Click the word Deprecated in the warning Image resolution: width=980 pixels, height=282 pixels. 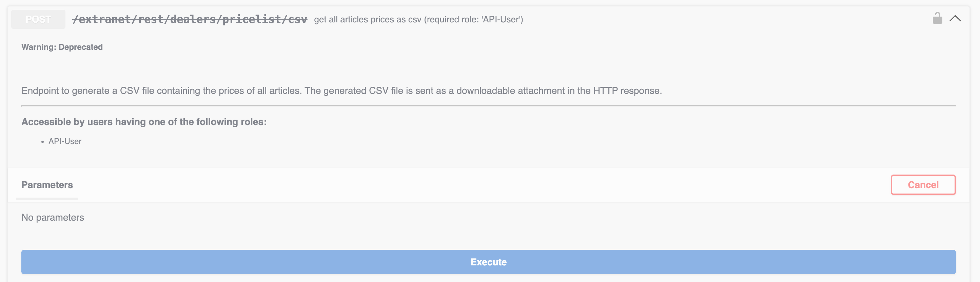(81, 47)
